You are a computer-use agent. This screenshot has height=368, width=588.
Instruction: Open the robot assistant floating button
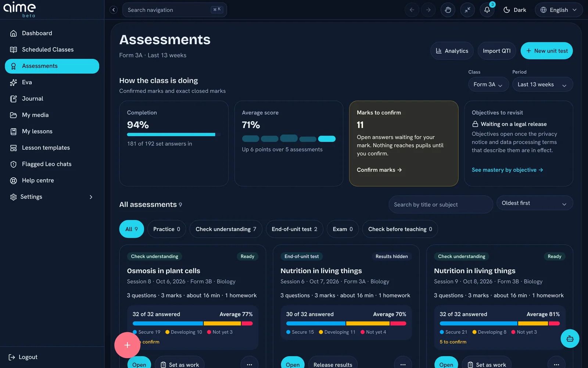click(x=570, y=339)
